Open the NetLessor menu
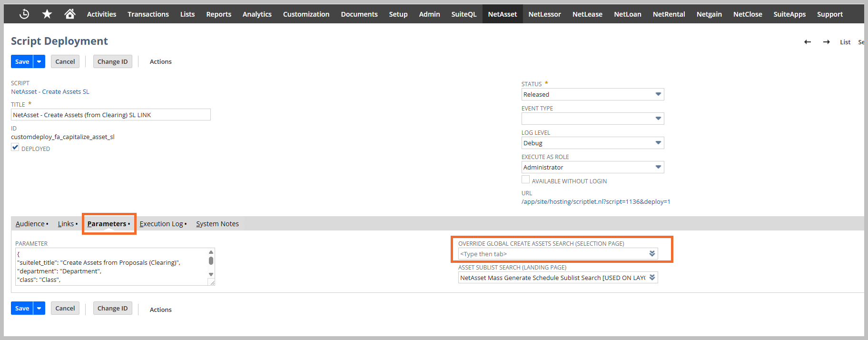The height and width of the screenshot is (340, 868). coord(545,14)
